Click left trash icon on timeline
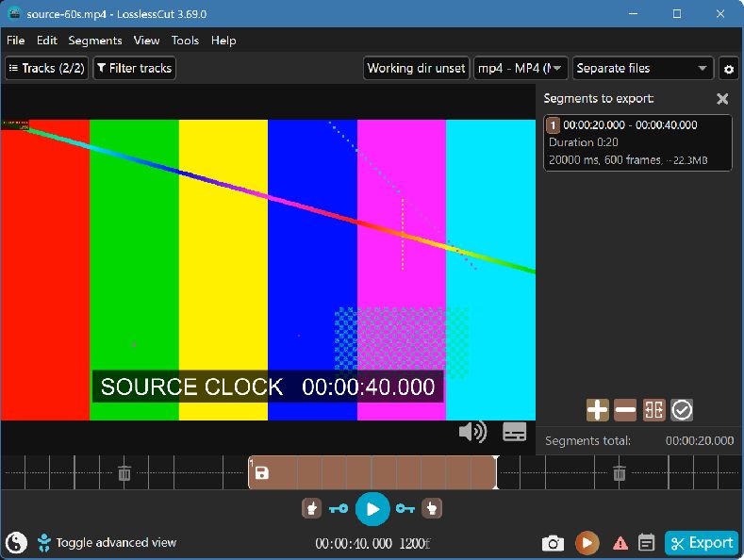Screen dimensions: 744x560 (124, 472)
